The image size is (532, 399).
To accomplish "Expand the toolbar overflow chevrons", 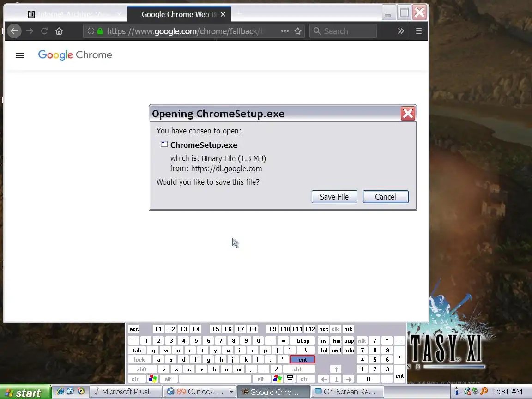I will pyautogui.click(x=401, y=31).
